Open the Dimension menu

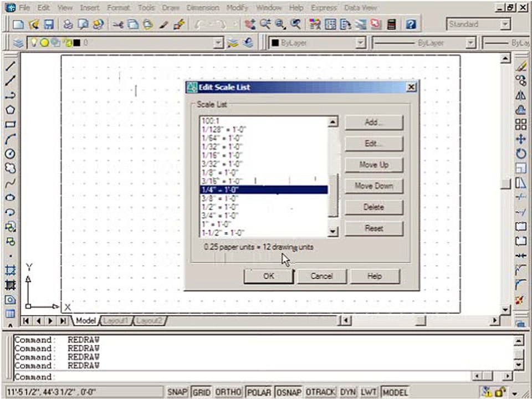203,7
